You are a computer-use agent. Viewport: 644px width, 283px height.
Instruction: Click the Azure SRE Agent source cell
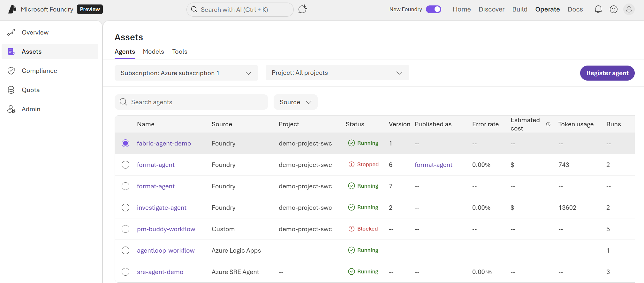(x=235, y=272)
